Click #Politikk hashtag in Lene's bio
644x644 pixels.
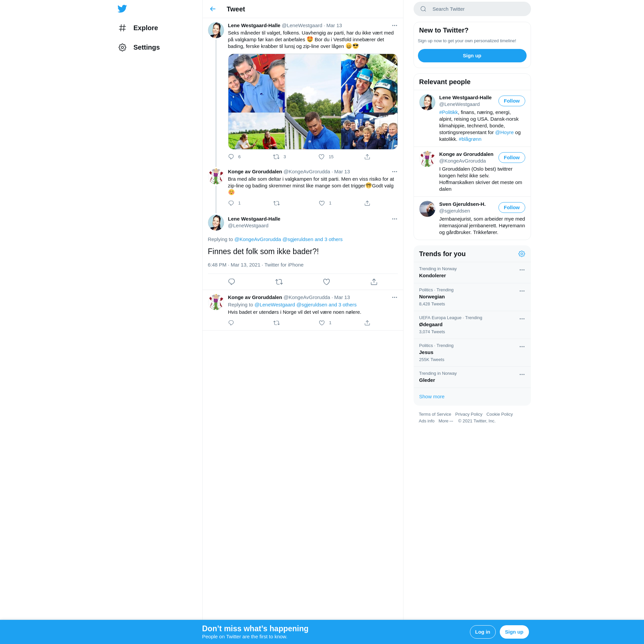tap(448, 112)
